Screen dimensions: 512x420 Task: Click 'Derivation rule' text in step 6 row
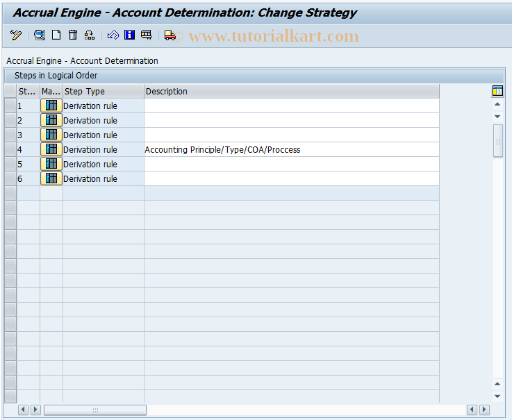point(90,179)
